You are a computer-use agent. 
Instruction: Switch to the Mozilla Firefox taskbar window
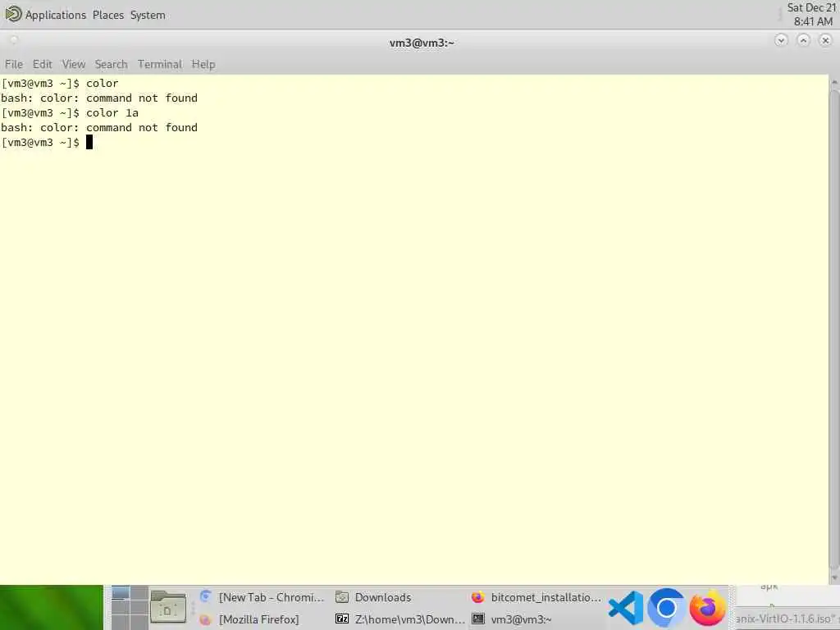(262, 619)
